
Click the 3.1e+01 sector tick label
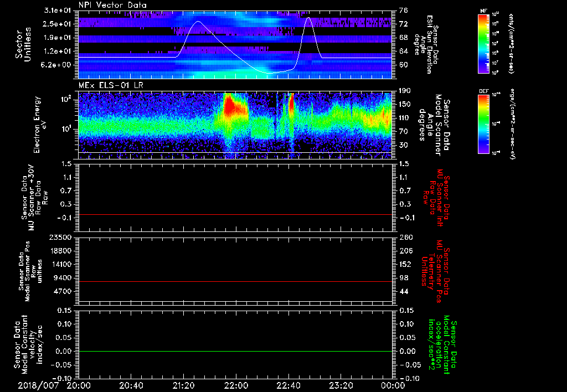[58, 11]
